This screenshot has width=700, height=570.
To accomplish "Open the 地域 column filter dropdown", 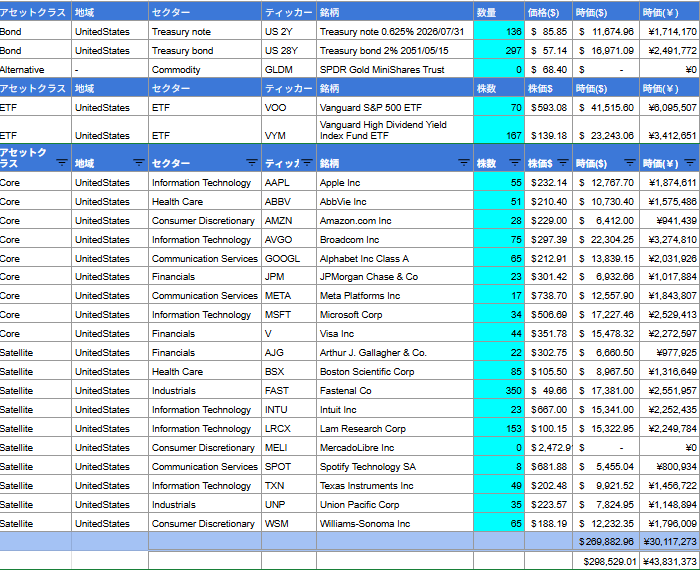I will coord(139,162).
